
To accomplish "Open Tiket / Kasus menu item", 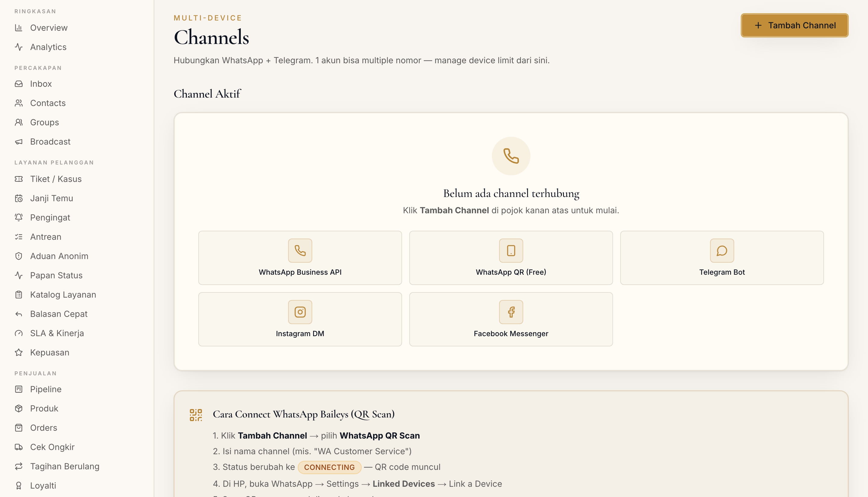I will [77, 179].
